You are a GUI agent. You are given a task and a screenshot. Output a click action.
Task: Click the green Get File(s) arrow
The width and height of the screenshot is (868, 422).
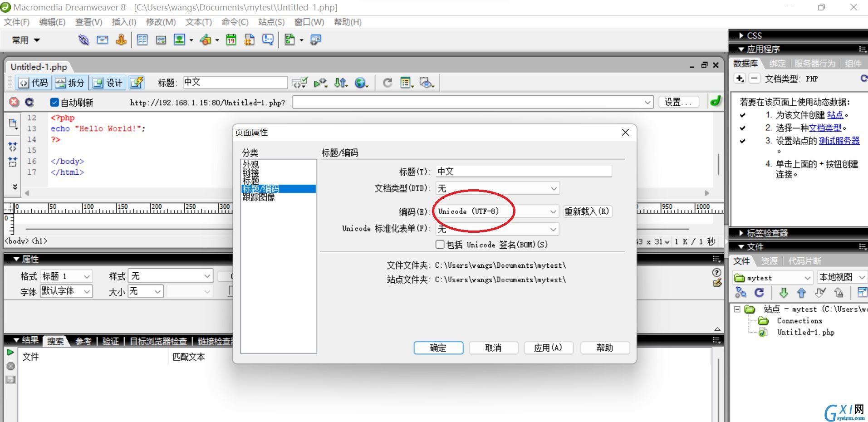pos(784,293)
